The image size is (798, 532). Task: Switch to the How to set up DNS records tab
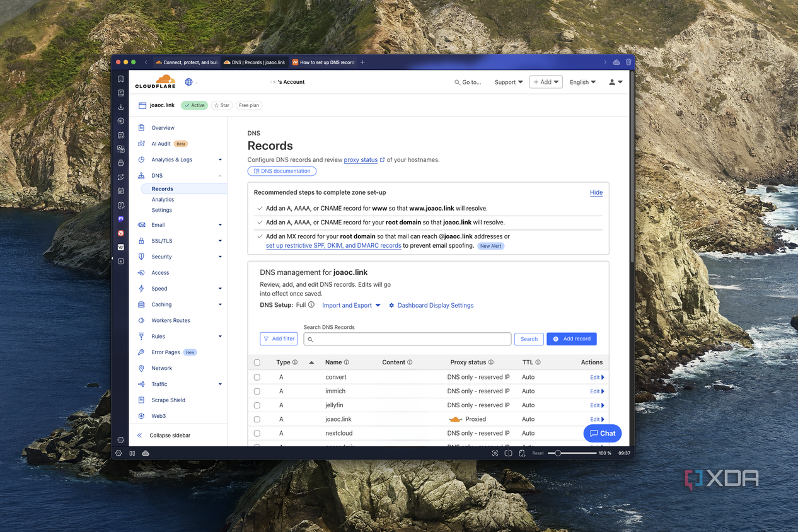324,62
